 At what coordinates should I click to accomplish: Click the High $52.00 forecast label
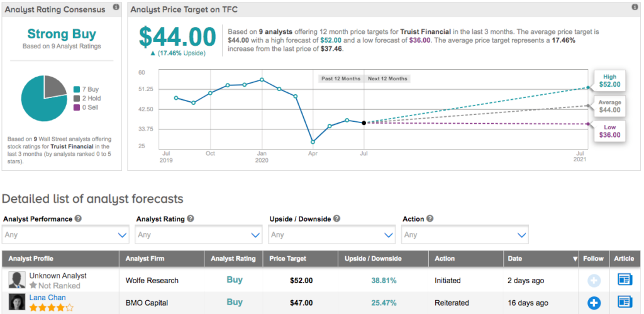[609, 80]
